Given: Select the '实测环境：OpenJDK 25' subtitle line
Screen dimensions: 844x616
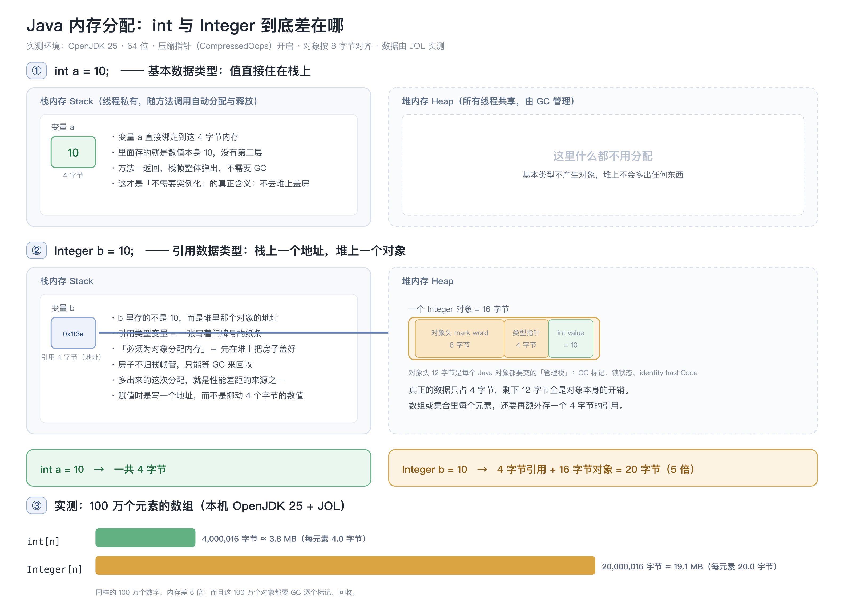Looking at the screenshot, I should pos(235,46).
